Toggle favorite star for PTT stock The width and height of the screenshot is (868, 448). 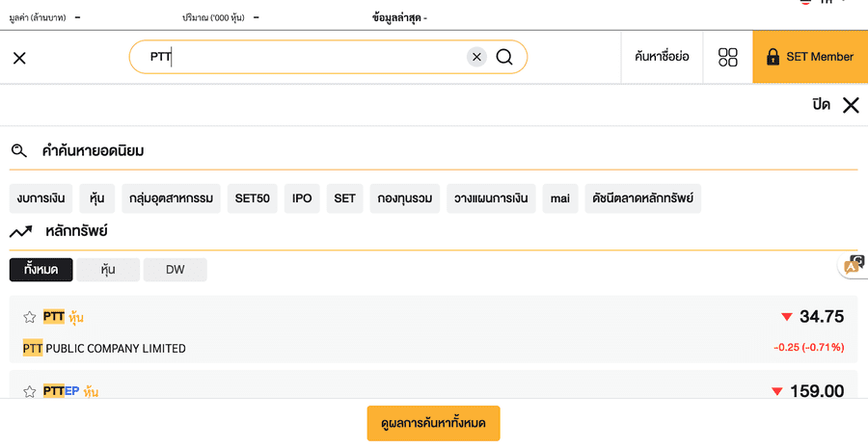click(x=30, y=317)
